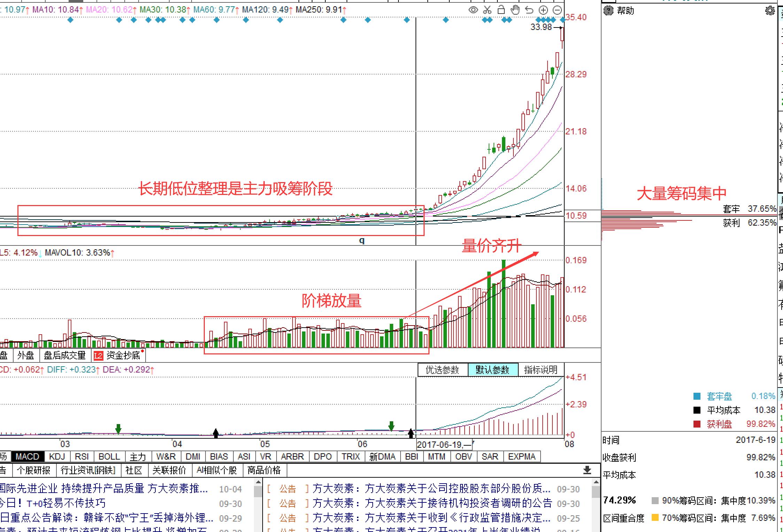
Task: Open the AI相似个股 tab
Action: pyautogui.click(x=218, y=470)
